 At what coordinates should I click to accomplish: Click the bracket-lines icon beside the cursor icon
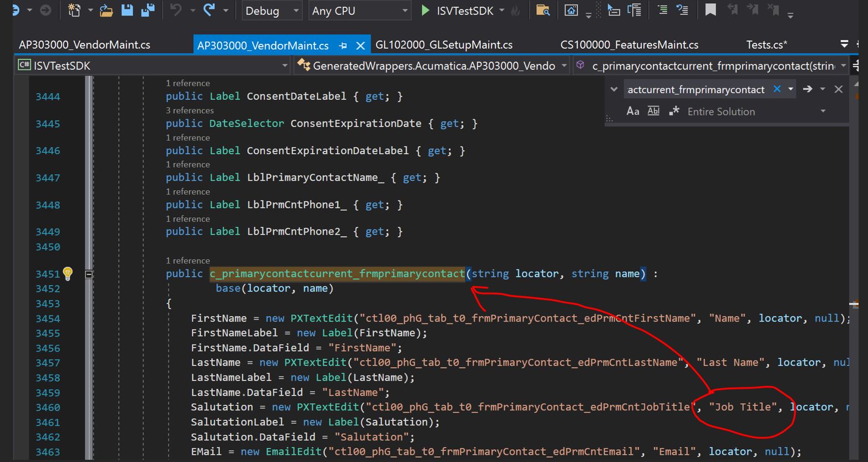(x=634, y=10)
